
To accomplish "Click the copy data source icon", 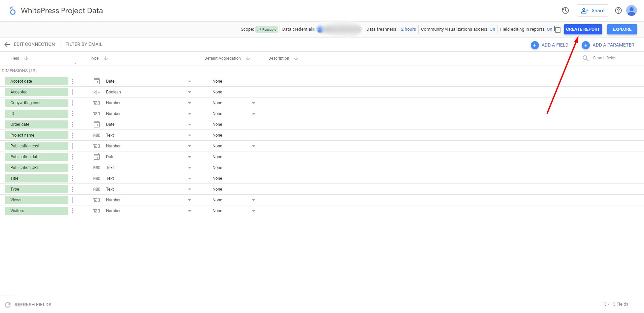I will click(557, 29).
